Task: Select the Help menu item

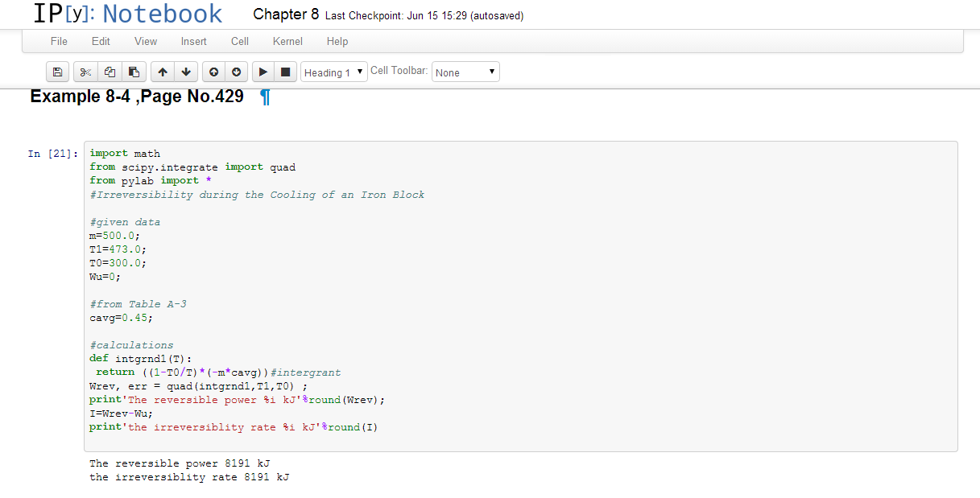Action: 337,41
